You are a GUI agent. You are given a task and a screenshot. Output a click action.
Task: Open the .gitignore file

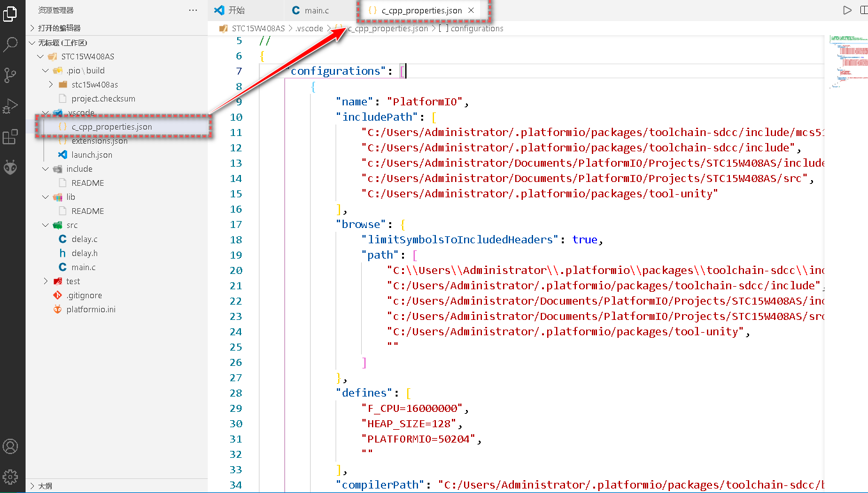pyautogui.click(x=116, y=295)
